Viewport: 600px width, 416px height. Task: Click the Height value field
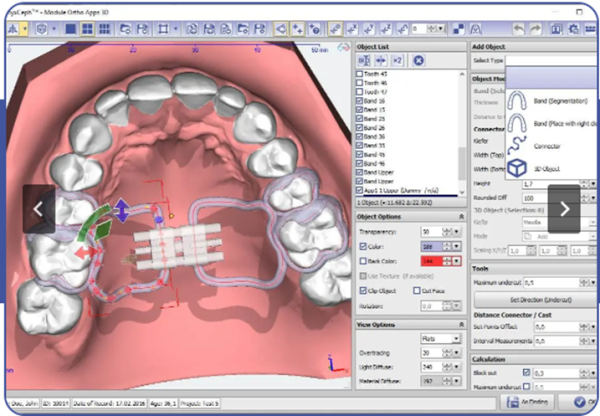[551, 184]
